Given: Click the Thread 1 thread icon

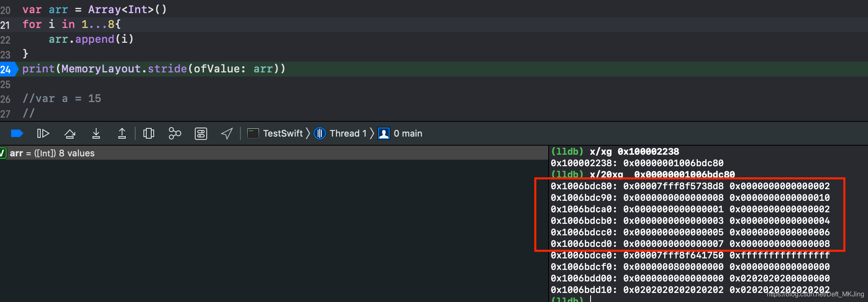Looking at the screenshot, I should (x=320, y=133).
